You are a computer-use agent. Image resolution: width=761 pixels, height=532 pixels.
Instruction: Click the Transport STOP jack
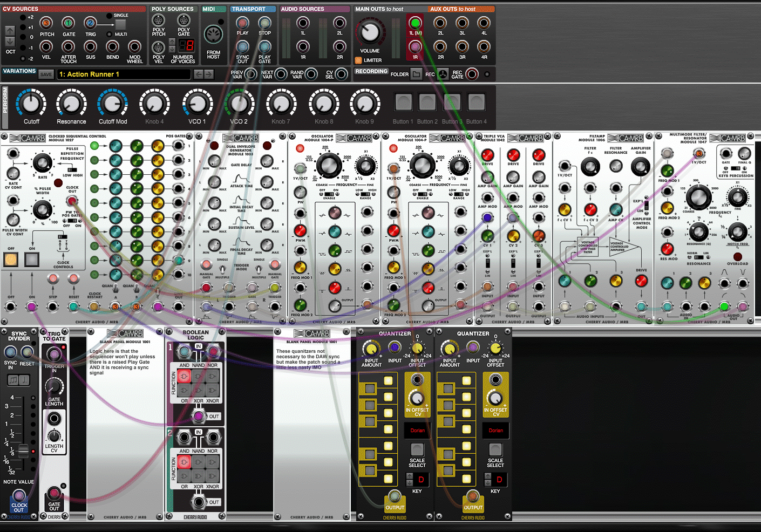[x=264, y=23]
